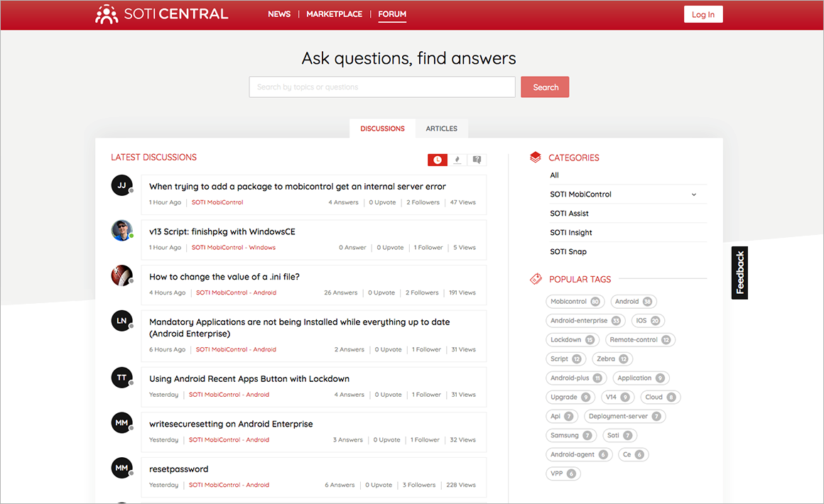Filter by the Soti tag

619,435
